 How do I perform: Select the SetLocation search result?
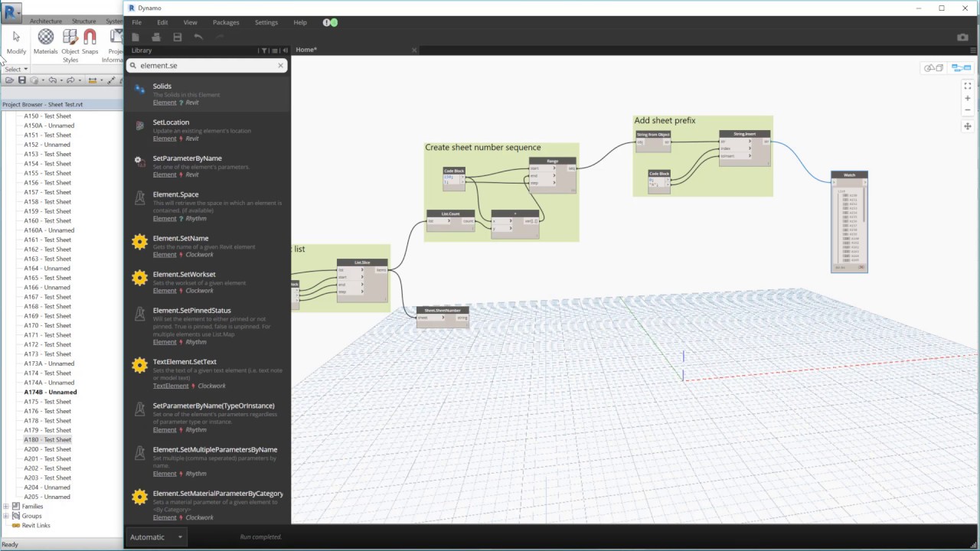coord(207,130)
